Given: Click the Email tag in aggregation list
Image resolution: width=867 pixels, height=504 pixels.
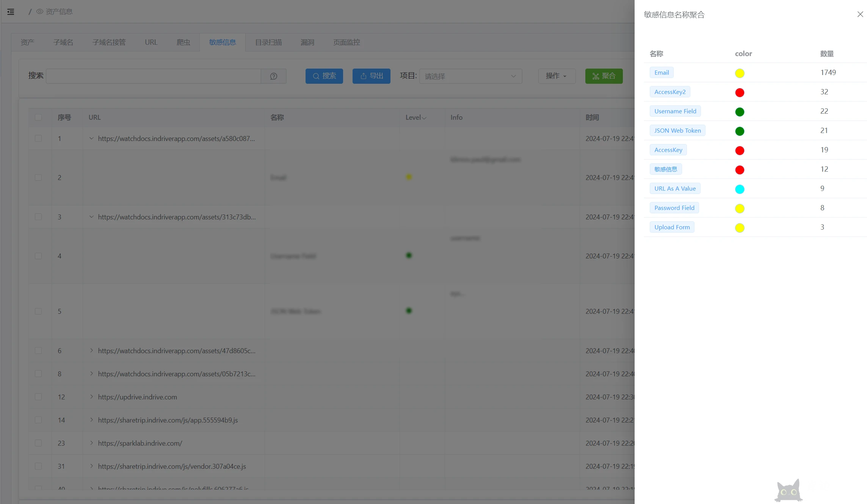Looking at the screenshot, I should tap(661, 73).
